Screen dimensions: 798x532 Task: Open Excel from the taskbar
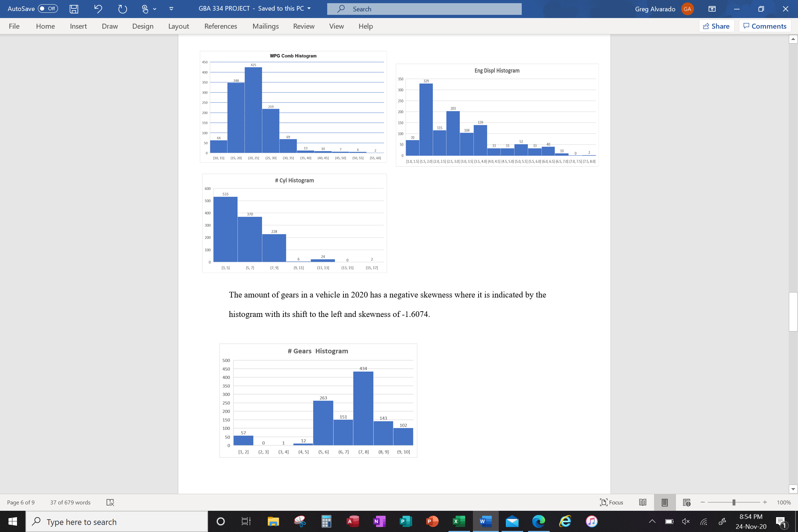tap(459, 521)
